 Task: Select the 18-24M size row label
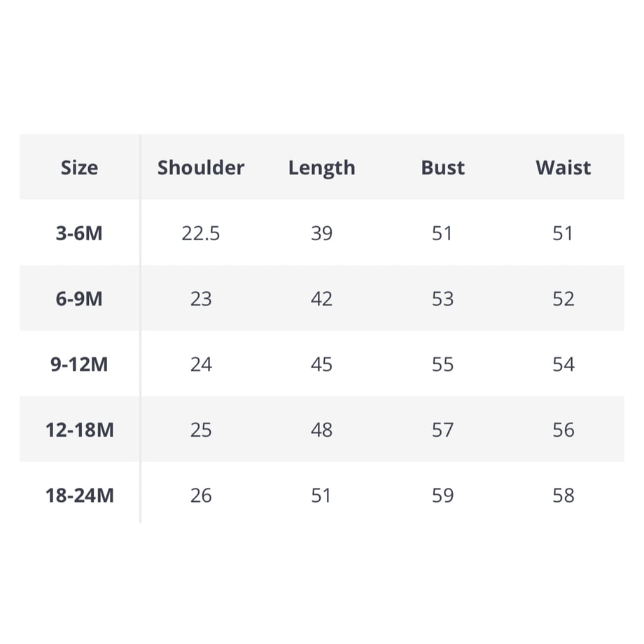tap(80, 496)
